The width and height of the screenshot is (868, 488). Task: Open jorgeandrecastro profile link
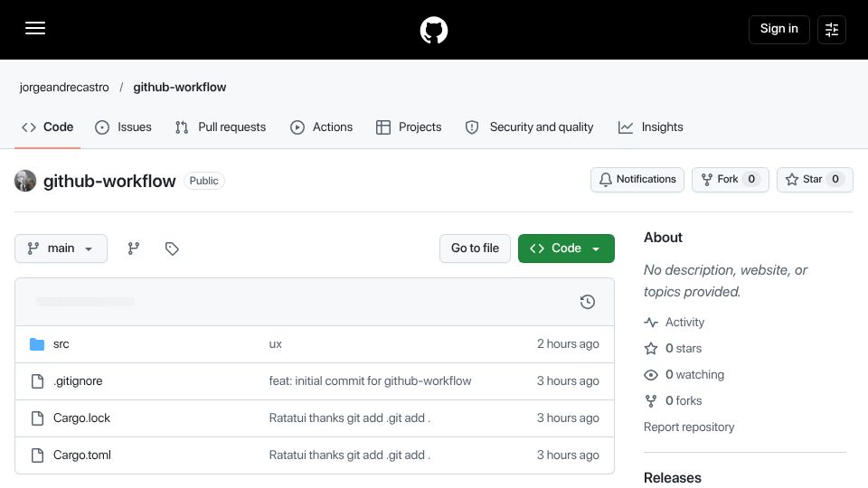tap(64, 88)
